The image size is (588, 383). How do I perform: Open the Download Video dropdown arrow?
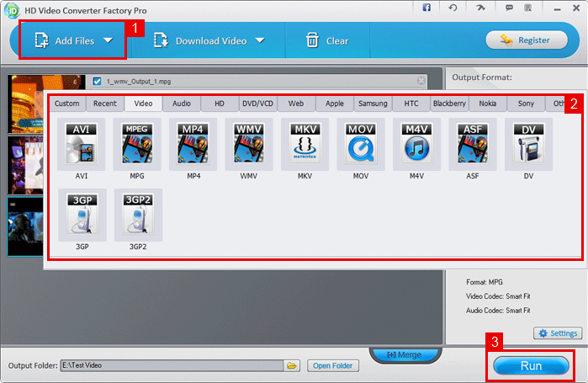(x=260, y=40)
